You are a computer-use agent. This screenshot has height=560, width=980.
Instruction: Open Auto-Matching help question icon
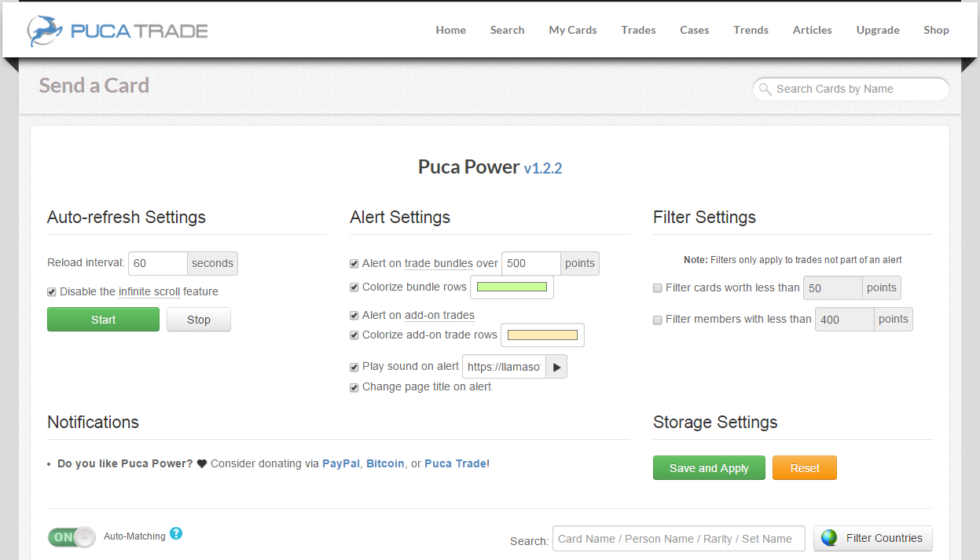tap(176, 534)
